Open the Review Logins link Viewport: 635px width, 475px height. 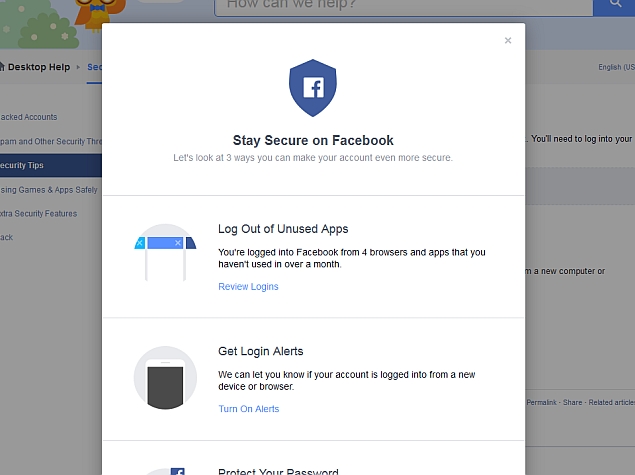click(248, 287)
